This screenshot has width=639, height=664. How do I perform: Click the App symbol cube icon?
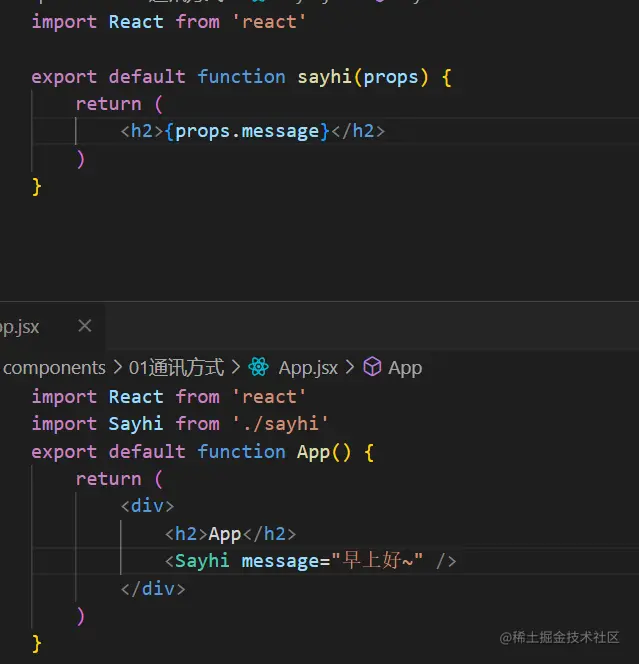(x=372, y=367)
